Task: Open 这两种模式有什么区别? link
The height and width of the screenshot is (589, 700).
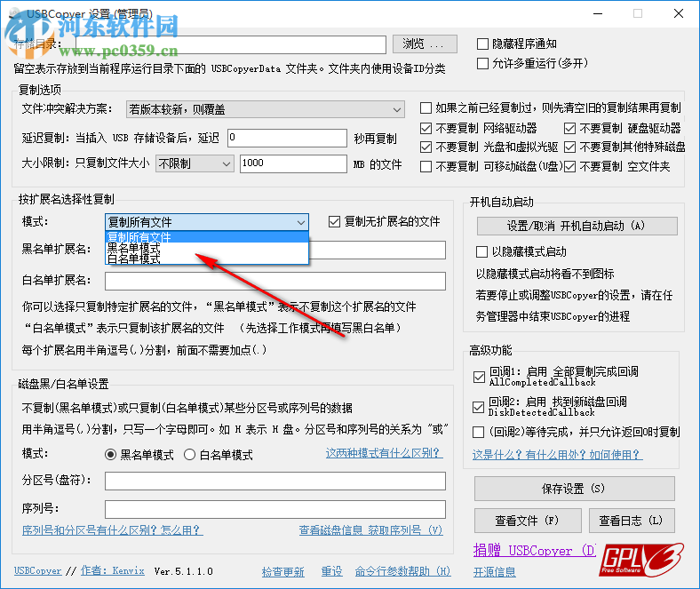Action: [384, 453]
